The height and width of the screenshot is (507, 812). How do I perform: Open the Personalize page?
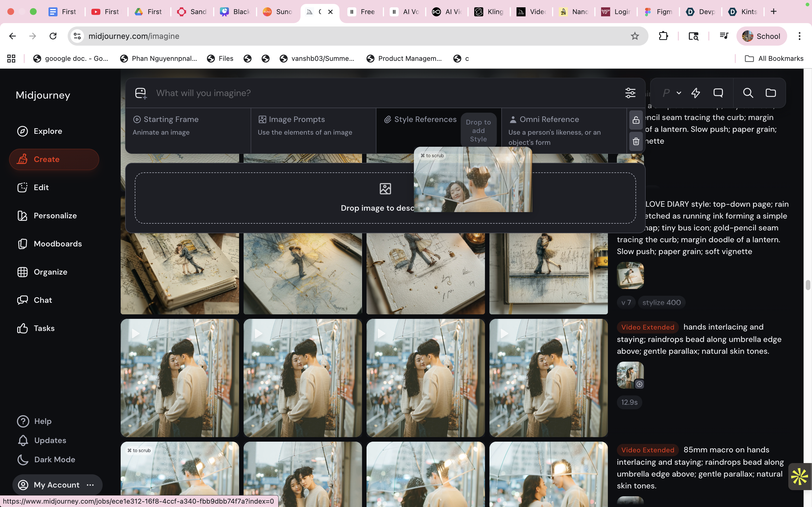[55, 215]
